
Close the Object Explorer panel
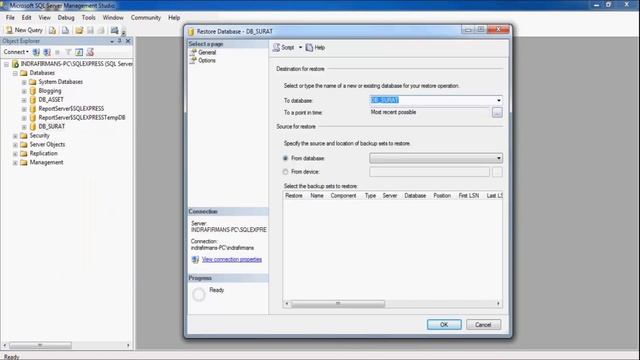click(128, 41)
